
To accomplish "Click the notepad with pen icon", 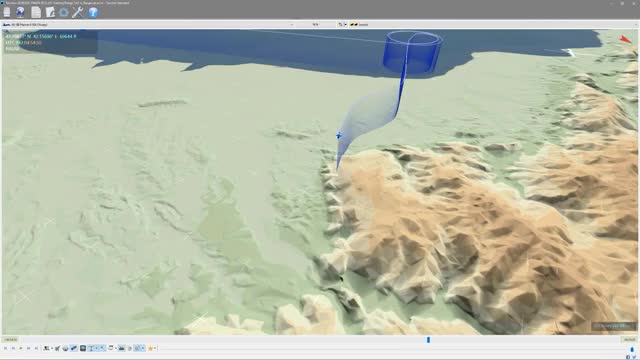I will [50, 12].
